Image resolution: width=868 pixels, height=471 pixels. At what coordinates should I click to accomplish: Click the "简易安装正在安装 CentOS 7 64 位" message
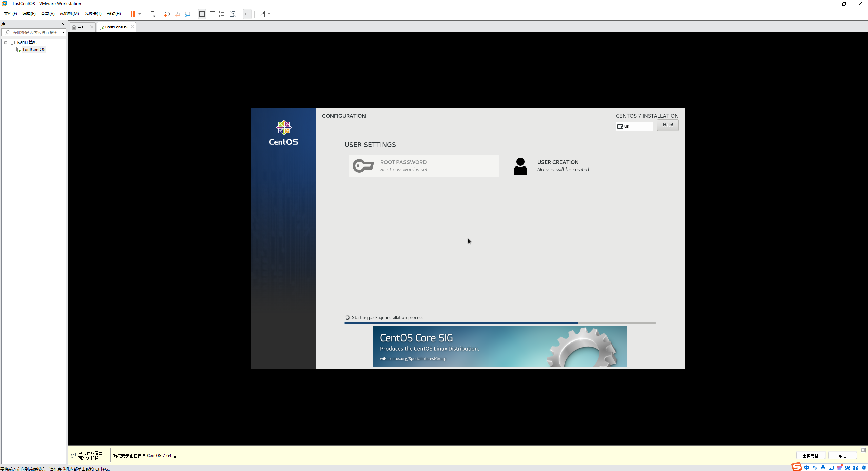146,456
